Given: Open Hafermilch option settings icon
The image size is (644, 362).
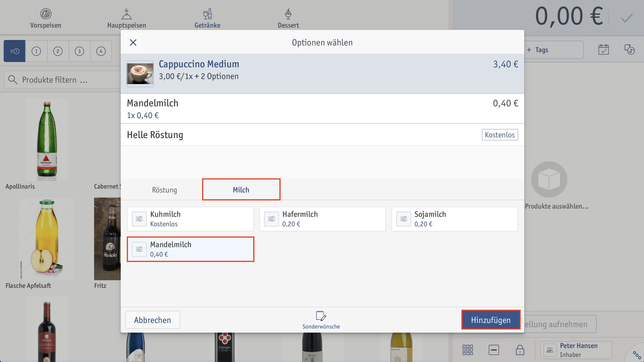Looking at the screenshot, I should 272,219.
